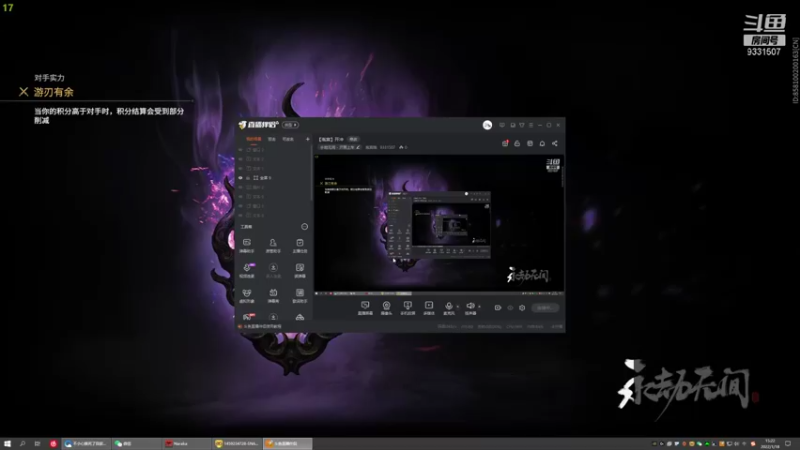Image resolution: width=800 pixels, height=450 pixels.
Task: Click the flame popularity counter
Action: coord(403,147)
